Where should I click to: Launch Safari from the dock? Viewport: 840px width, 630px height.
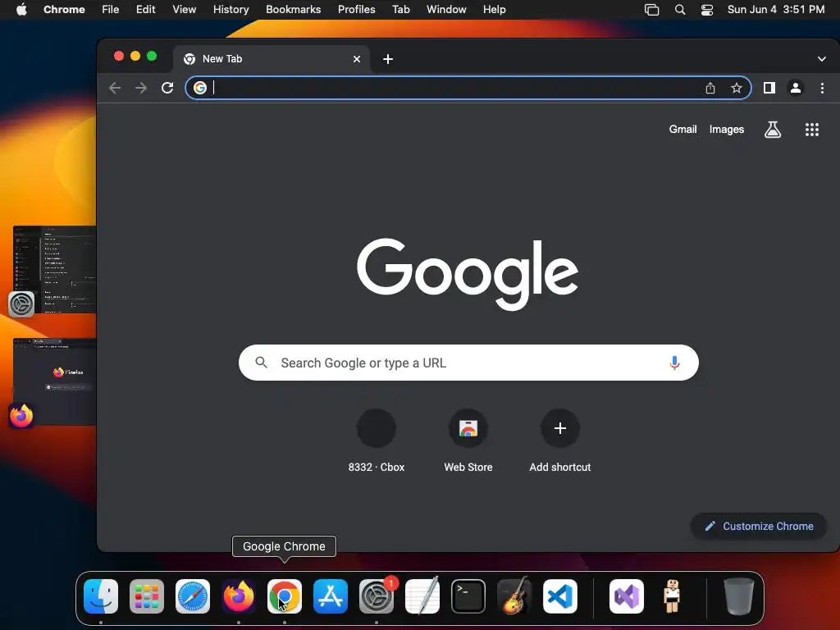click(x=193, y=596)
